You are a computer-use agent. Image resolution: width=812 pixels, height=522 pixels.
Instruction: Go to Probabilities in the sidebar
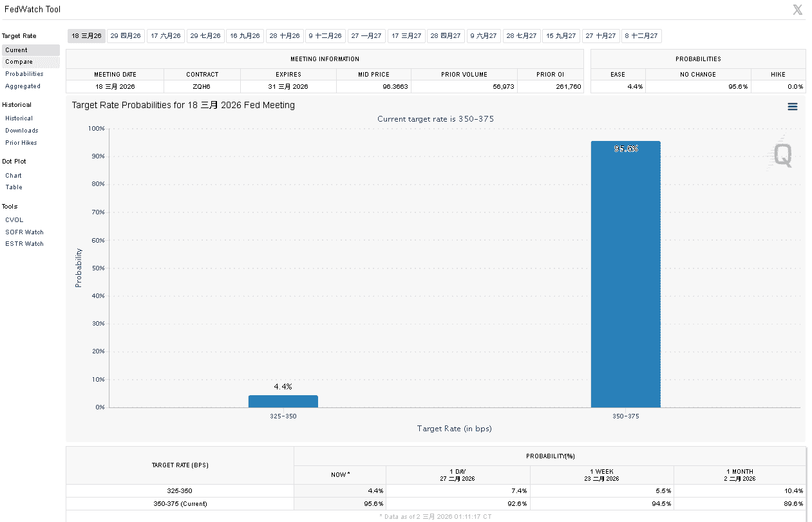click(x=24, y=74)
